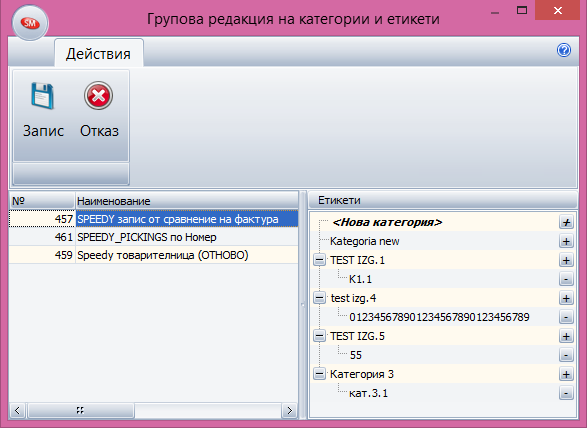Select row 459 Speedy товарителница (ОТНОВО)
Screen dimensions: 587x428
(x=153, y=255)
